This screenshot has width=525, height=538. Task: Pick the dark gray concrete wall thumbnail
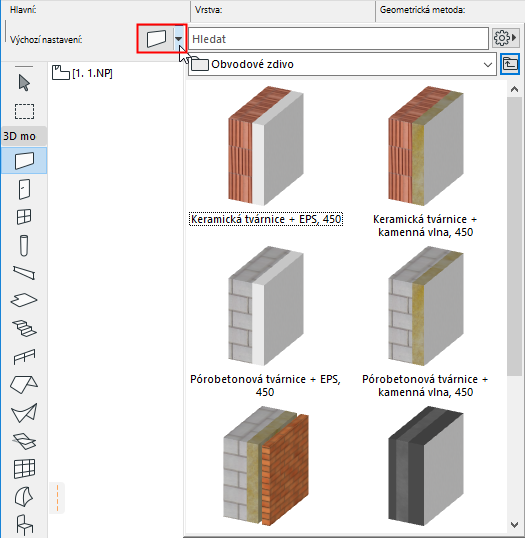tap(426, 466)
